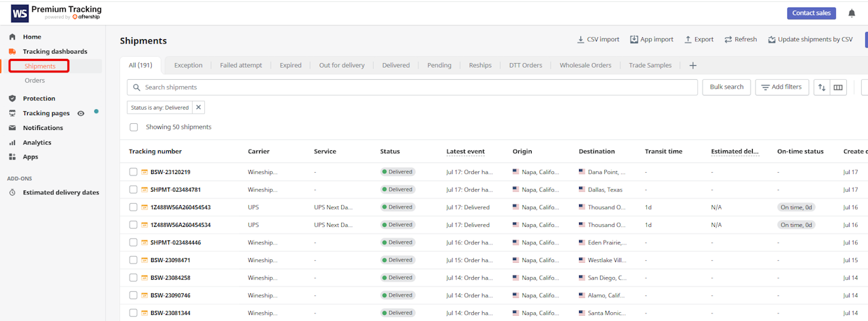This screenshot has width=868, height=321.
Task: Open the Wholesale Orders tab
Action: tap(585, 66)
